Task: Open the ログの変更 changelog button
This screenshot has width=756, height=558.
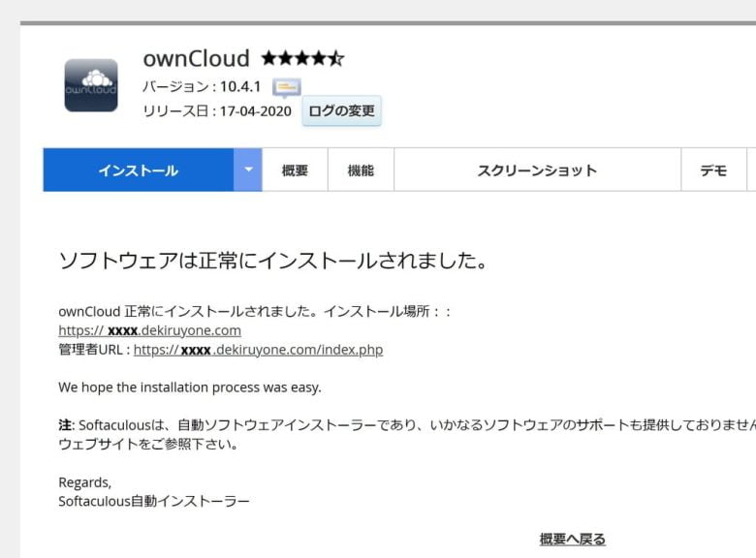Action: point(341,110)
